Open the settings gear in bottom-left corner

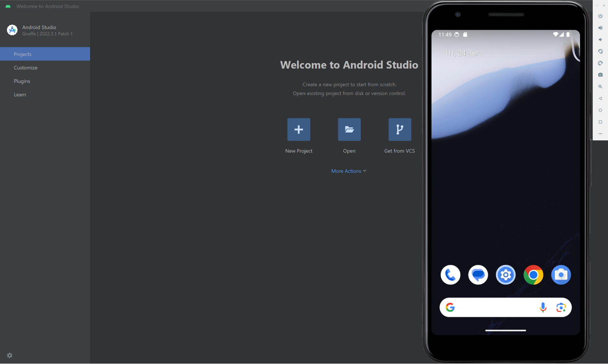pyautogui.click(x=10, y=355)
